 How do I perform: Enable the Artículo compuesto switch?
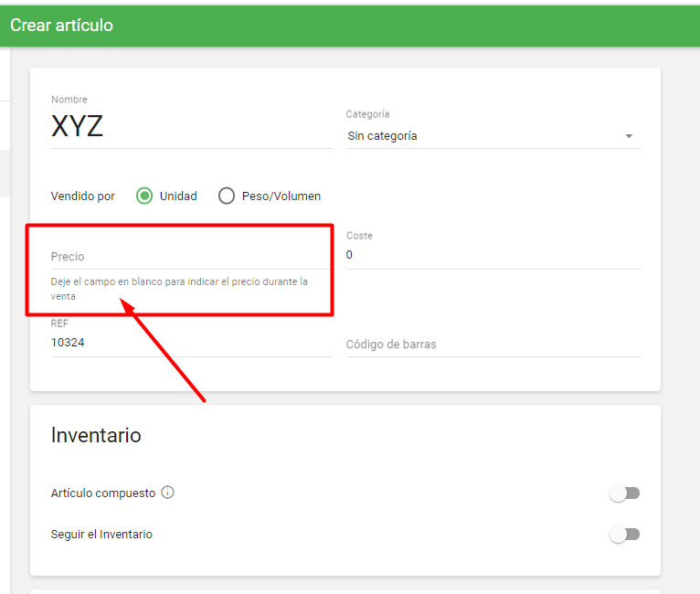tap(625, 493)
